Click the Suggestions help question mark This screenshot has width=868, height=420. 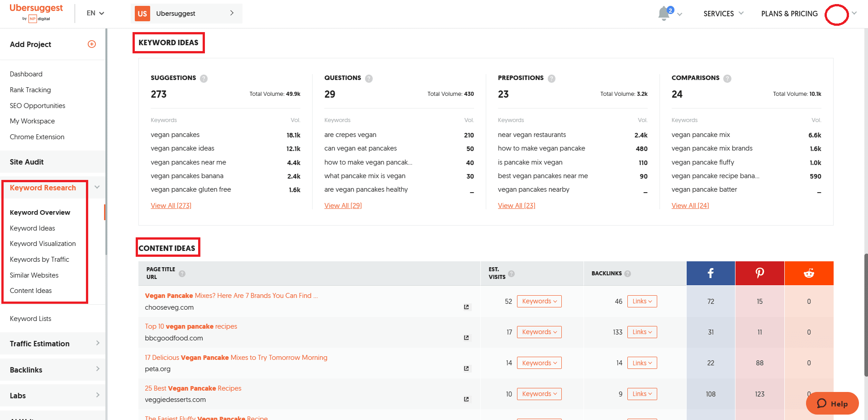(x=204, y=78)
